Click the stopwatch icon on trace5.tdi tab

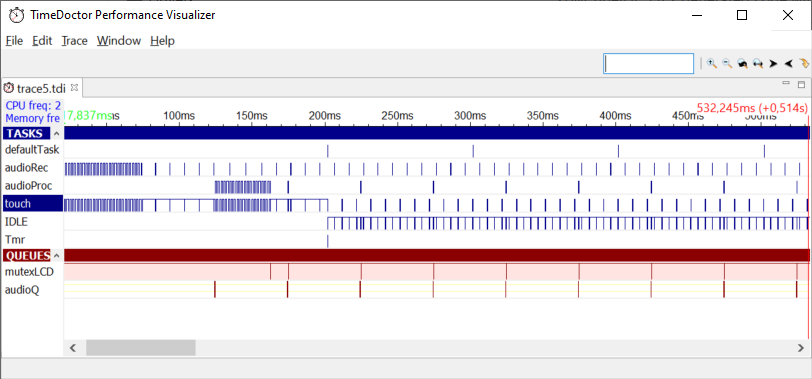[9, 88]
